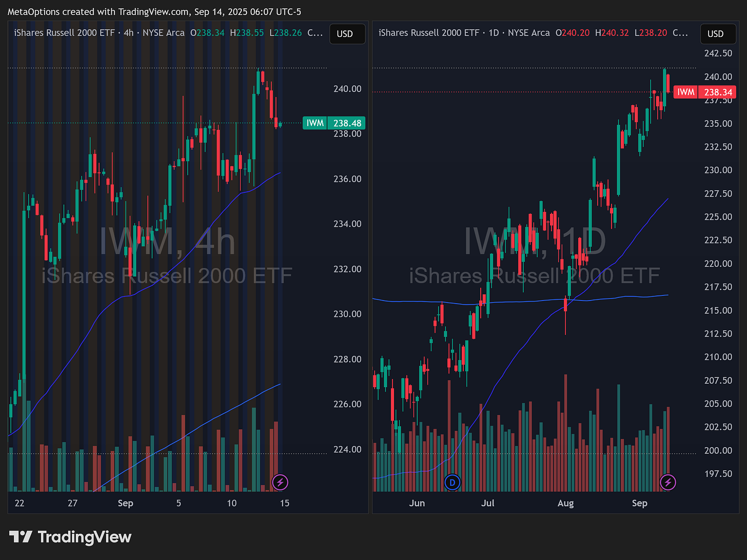Click the Jun label on the daily time axis
This screenshot has width=747, height=560.
click(x=417, y=503)
